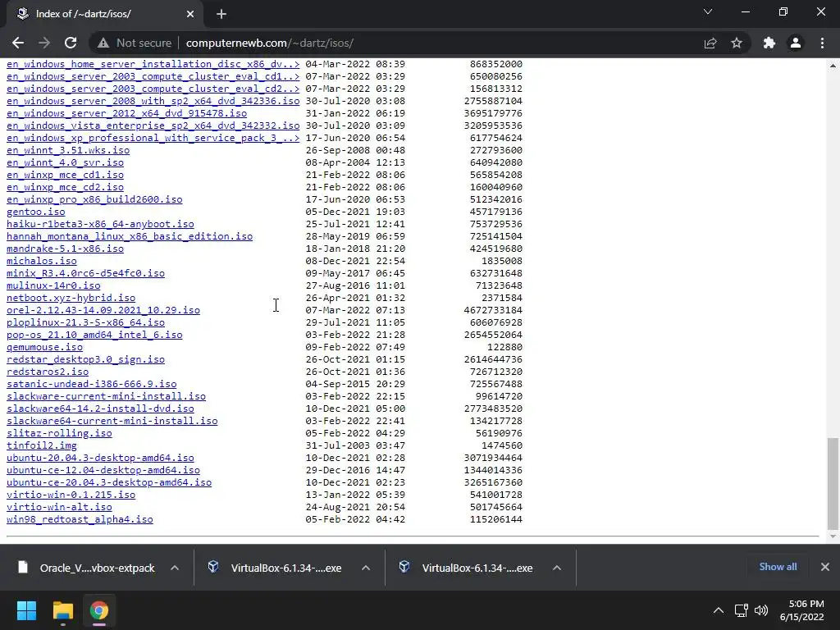This screenshot has width=840, height=630.
Task: Click the scrollbar up arrow
Action: pyautogui.click(x=833, y=66)
